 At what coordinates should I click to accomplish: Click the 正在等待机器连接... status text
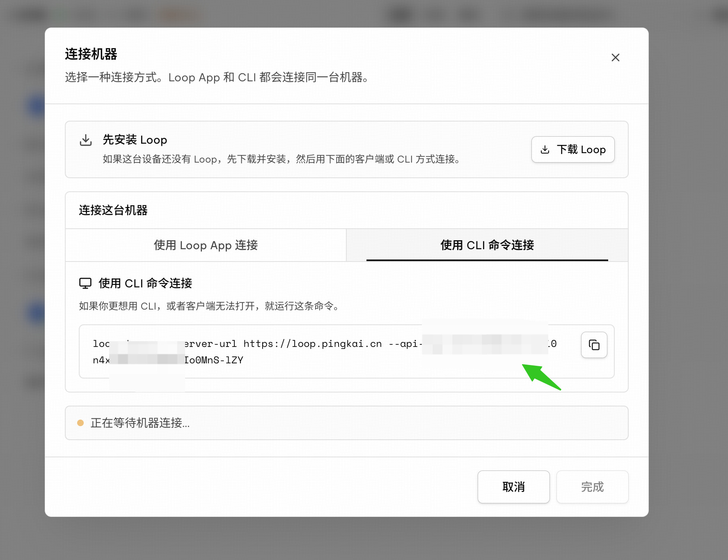click(x=140, y=423)
